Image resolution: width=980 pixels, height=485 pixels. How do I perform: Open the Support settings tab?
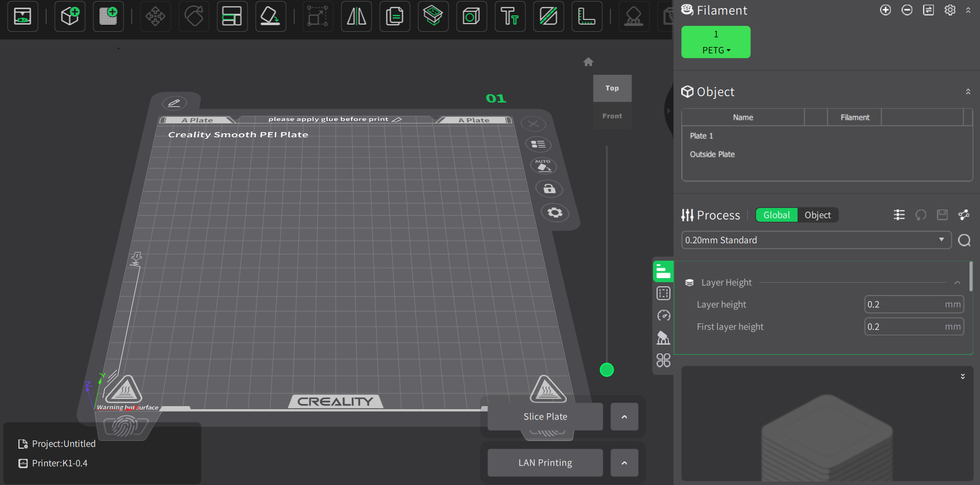pyautogui.click(x=663, y=338)
